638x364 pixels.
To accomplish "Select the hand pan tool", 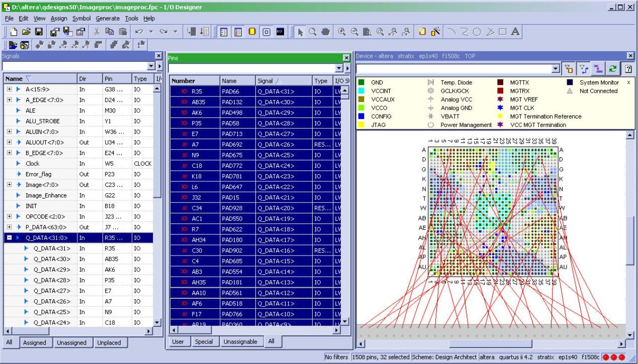I will (325, 32).
